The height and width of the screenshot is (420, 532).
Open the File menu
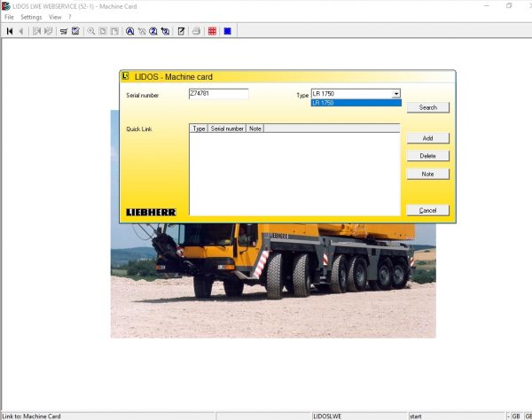9,17
